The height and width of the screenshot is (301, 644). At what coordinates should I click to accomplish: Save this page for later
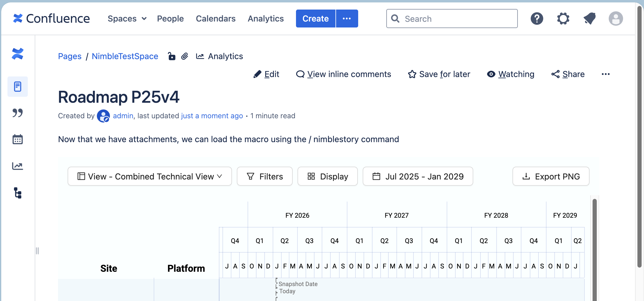[439, 74]
